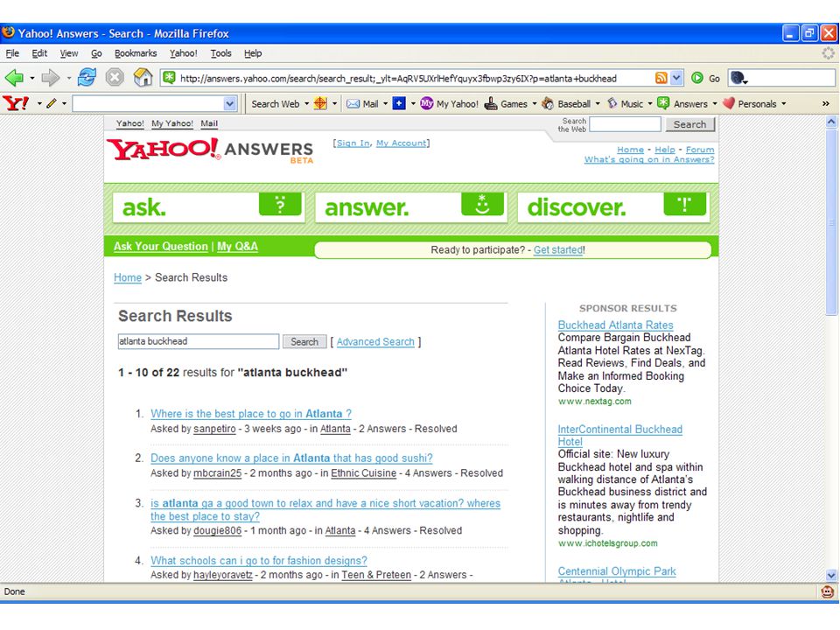Click the Home breadcrumb link
Viewport: 840px width, 630px height.
click(128, 277)
